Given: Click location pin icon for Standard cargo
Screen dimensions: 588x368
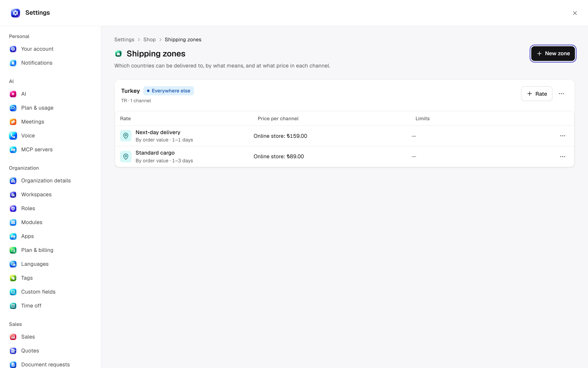Looking at the screenshot, I should pos(126,156).
